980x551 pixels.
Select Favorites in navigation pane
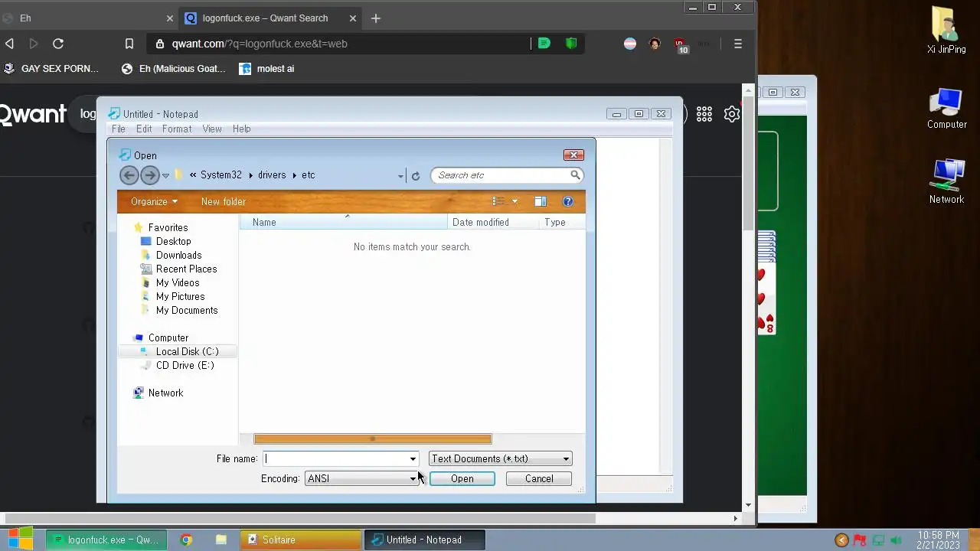point(168,227)
